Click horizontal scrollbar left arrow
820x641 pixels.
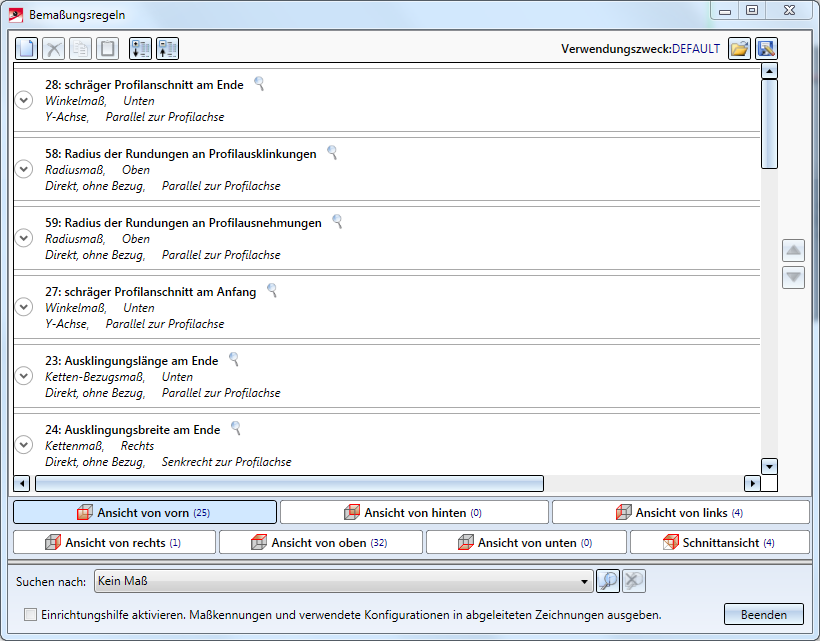pos(21,483)
